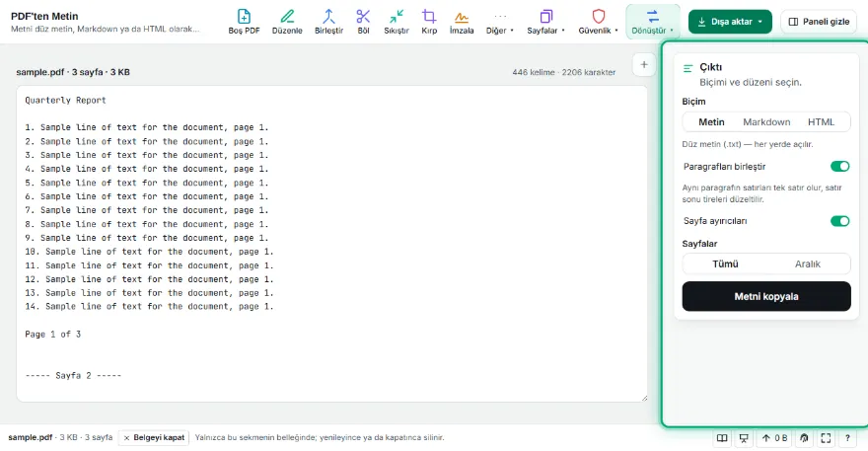
Task: Click the status bar 'sample.pdf' file name
Action: (30, 438)
